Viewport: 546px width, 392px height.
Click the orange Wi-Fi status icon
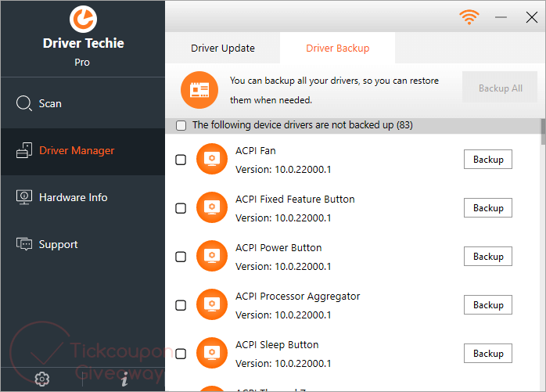(x=469, y=16)
